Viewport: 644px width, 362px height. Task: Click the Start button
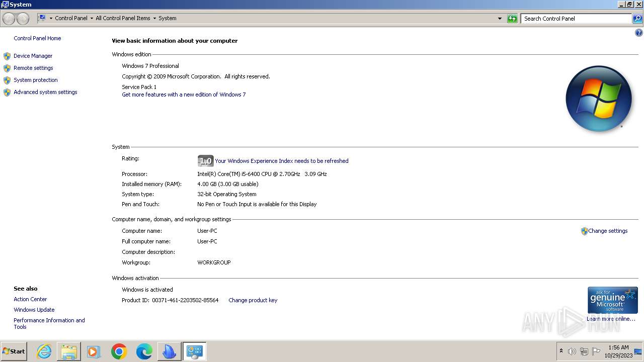14,351
